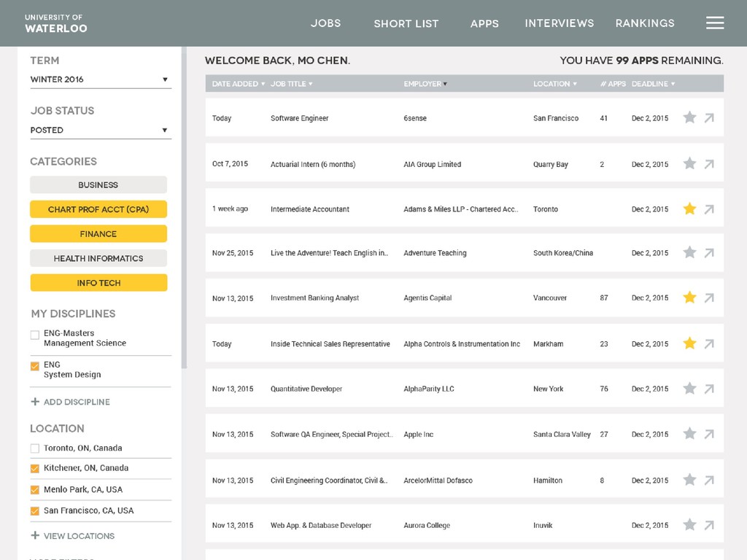The width and height of the screenshot is (747, 560).
Task: Star the 6sense Software Engineer job
Action: (689, 117)
